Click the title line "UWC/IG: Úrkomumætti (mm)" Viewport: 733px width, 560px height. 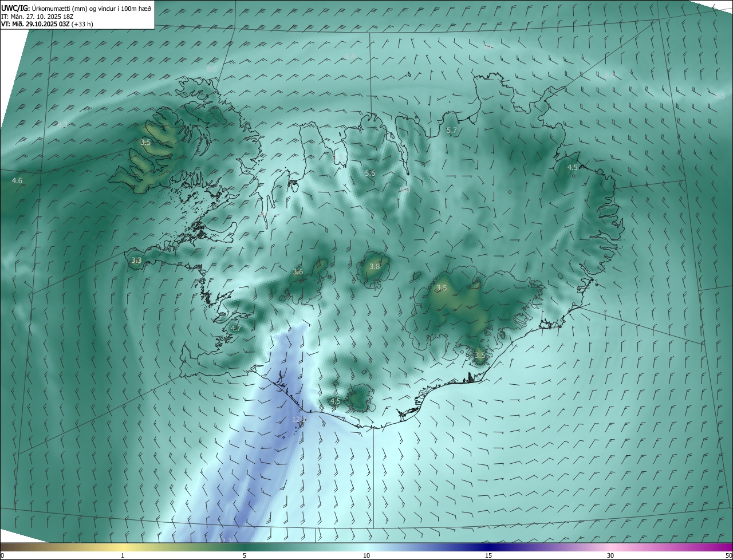45,8
